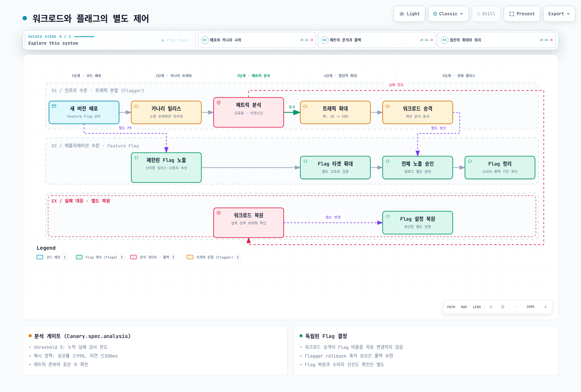Screen dimensions: 581x392
Task: Click the window icon on 새 버전 배포 node
Action: (x=54, y=106)
